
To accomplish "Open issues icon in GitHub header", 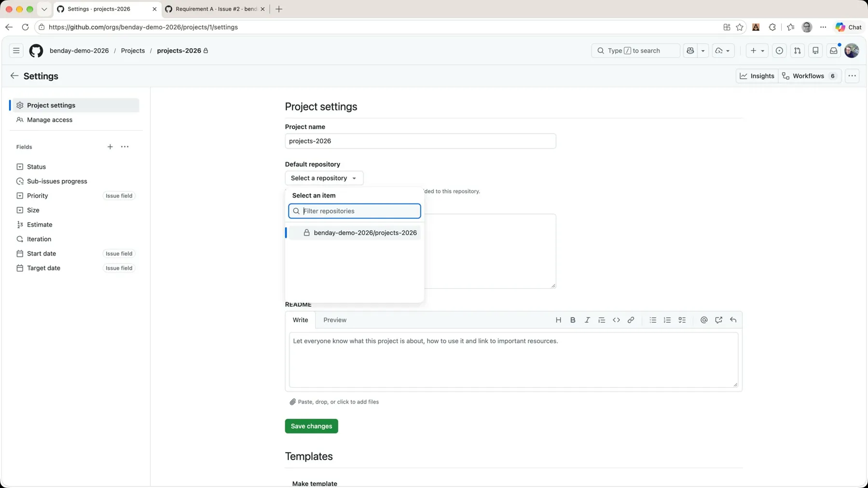I will [x=779, y=51].
